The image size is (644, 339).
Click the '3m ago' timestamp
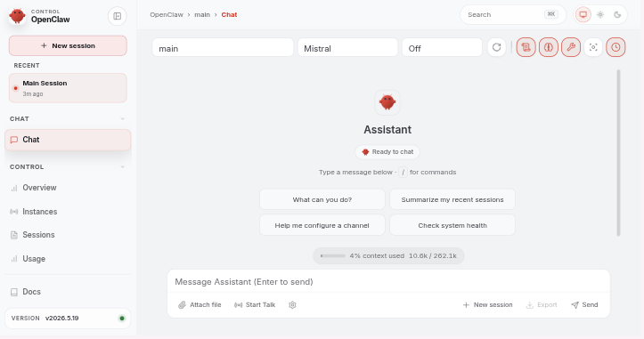pos(33,94)
